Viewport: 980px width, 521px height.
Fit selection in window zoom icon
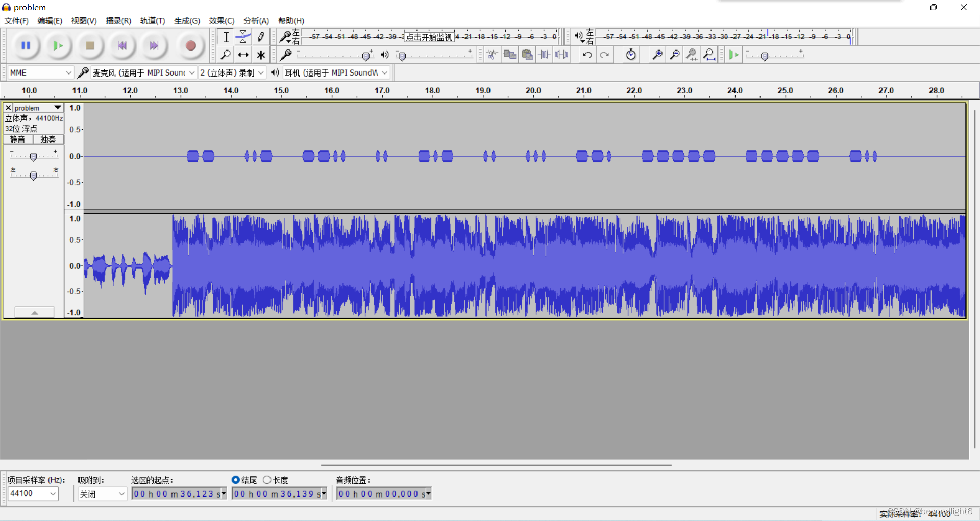coord(692,55)
